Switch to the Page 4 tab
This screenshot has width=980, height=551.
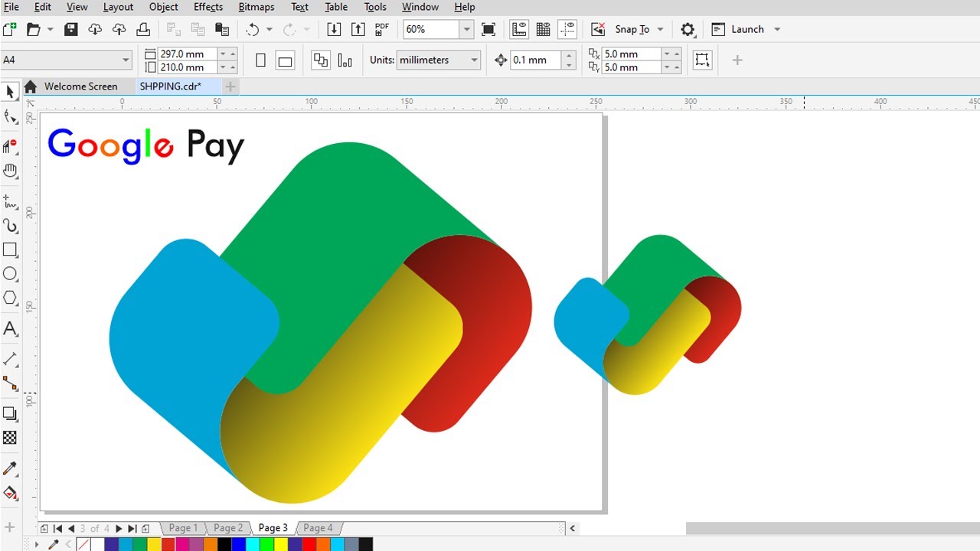click(x=318, y=528)
